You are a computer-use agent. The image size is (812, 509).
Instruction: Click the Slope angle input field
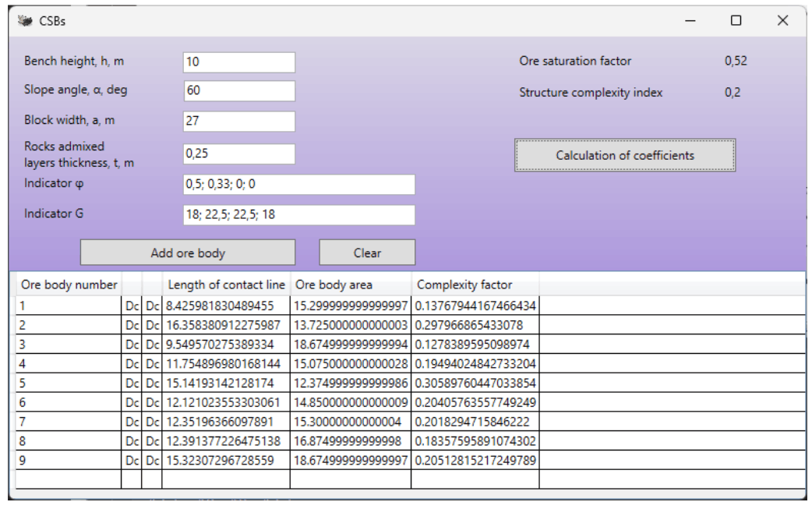[x=239, y=90]
